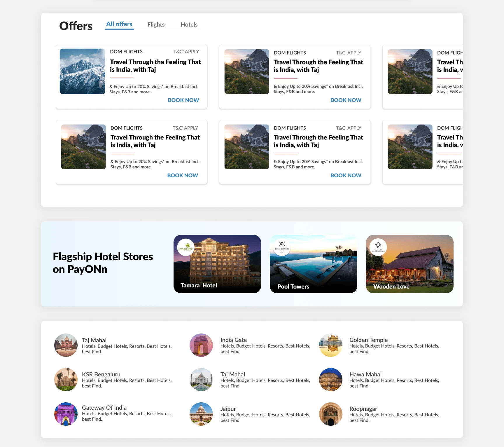Open the Pool Towers store card
The image size is (504, 447).
click(314, 264)
